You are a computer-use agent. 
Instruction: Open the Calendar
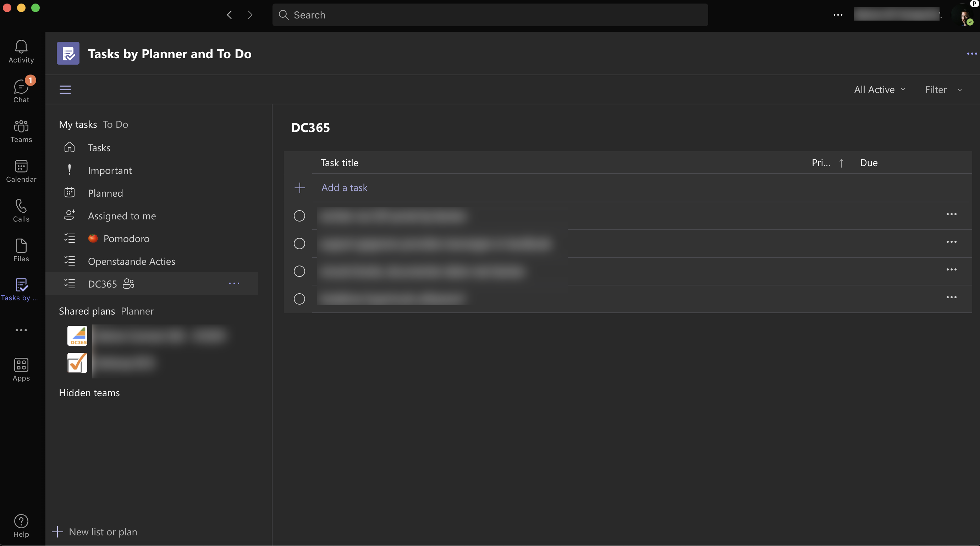tap(21, 171)
